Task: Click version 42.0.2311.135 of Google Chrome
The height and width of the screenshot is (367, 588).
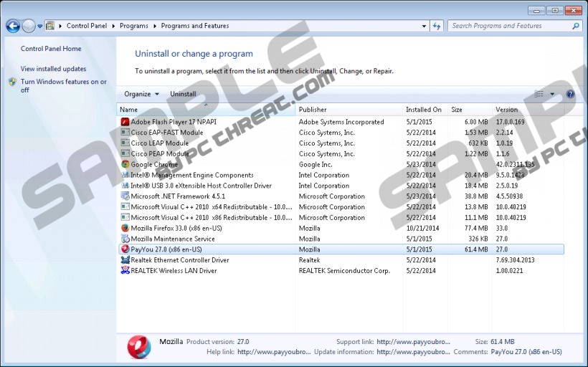Action: click(516, 164)
